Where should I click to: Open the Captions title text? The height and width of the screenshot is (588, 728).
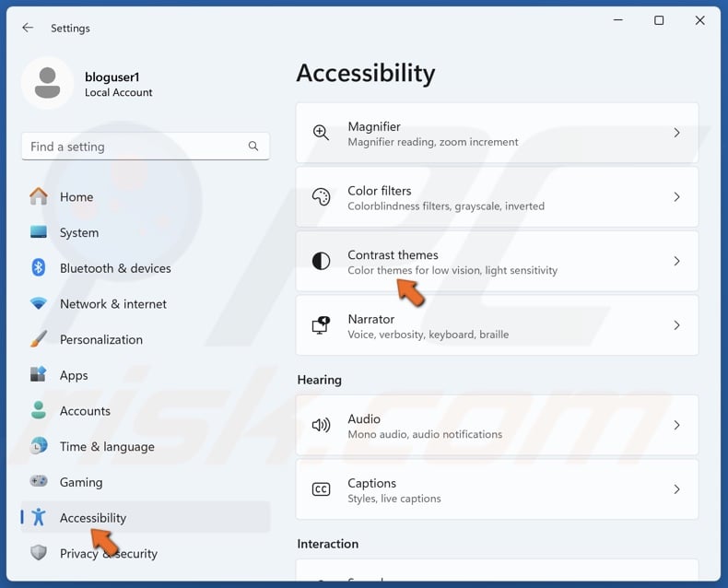click(x=372, y=483)
